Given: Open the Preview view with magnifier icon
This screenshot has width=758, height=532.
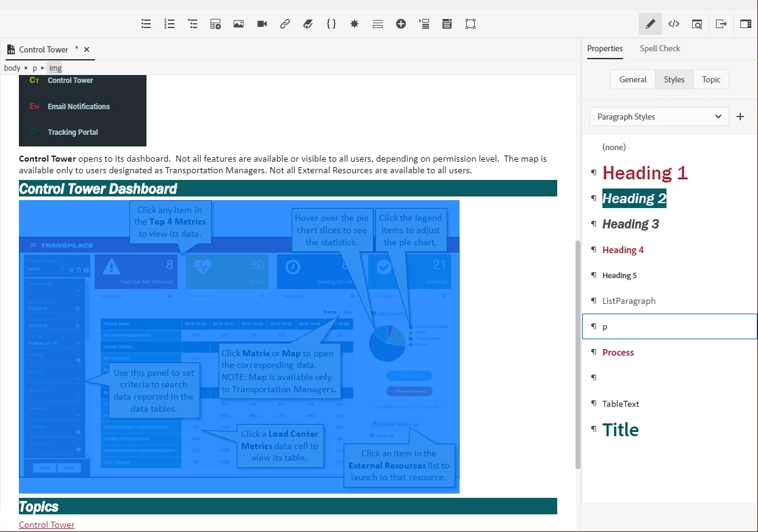Looking at the screenshot, I should (x=697, y=24).
